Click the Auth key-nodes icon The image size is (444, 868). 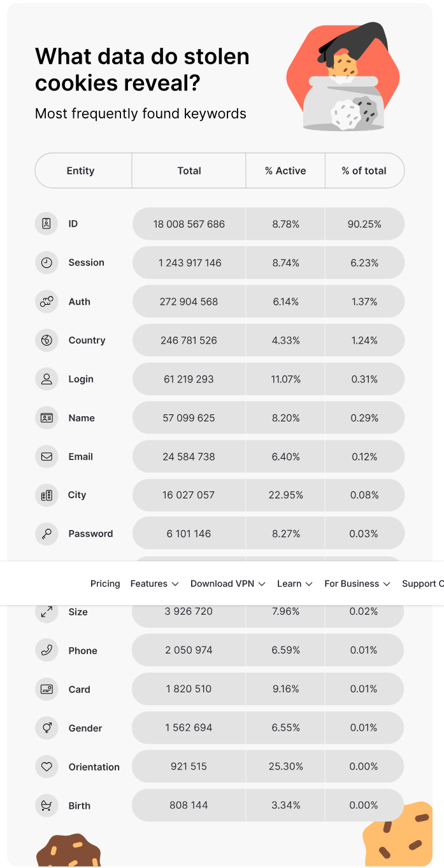(x=47, y=302)
